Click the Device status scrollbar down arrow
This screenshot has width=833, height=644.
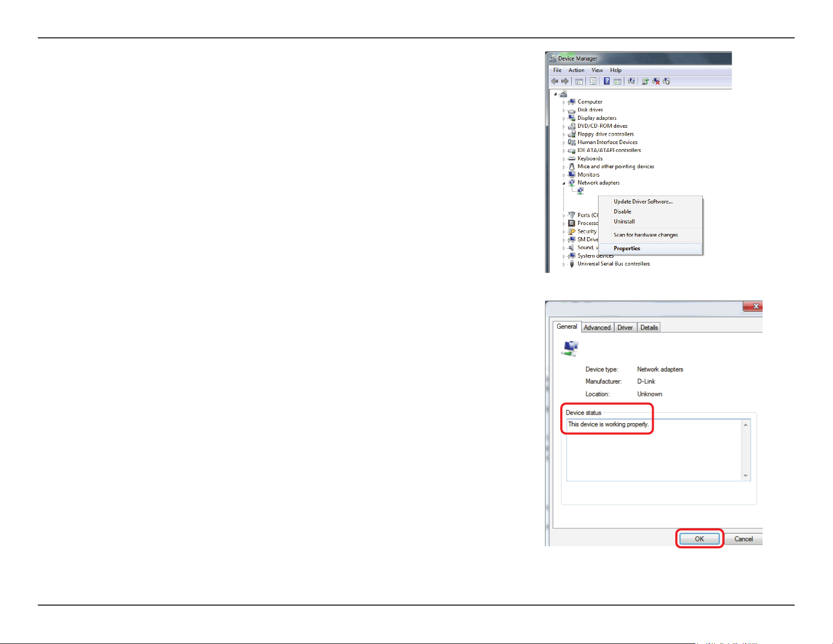click(x=746, y=476)
